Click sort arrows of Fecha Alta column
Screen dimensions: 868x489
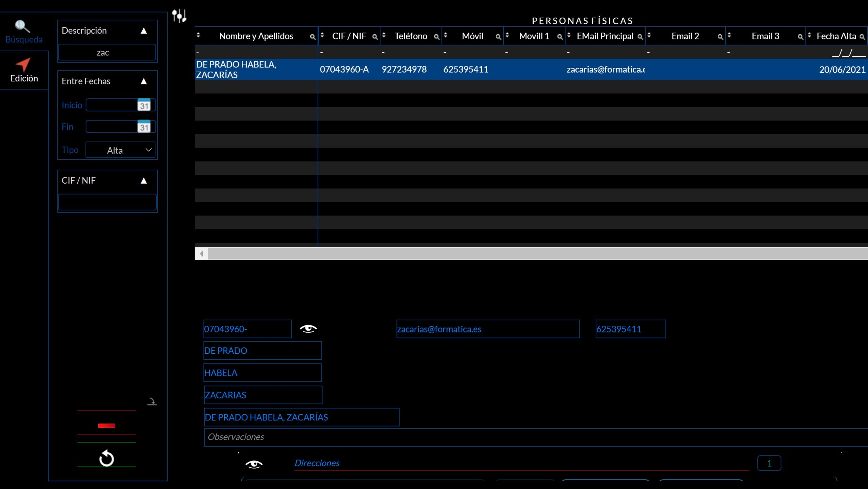[x=810, y=35]
